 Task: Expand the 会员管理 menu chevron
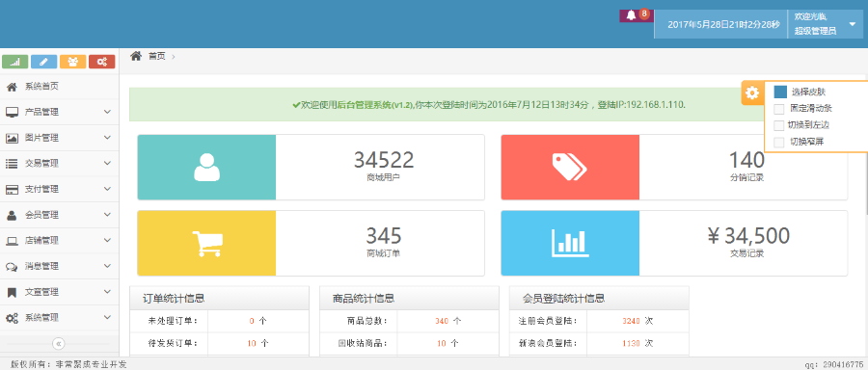point(107,215)
